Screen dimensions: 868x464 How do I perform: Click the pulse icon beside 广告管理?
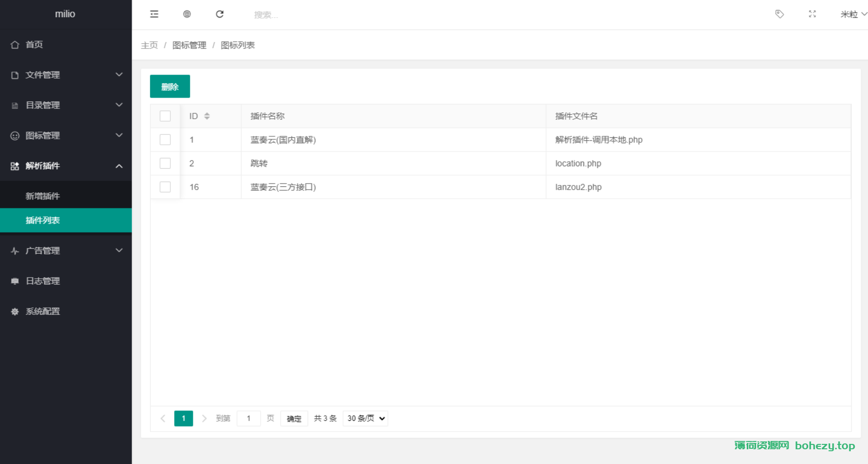point(15,251)
